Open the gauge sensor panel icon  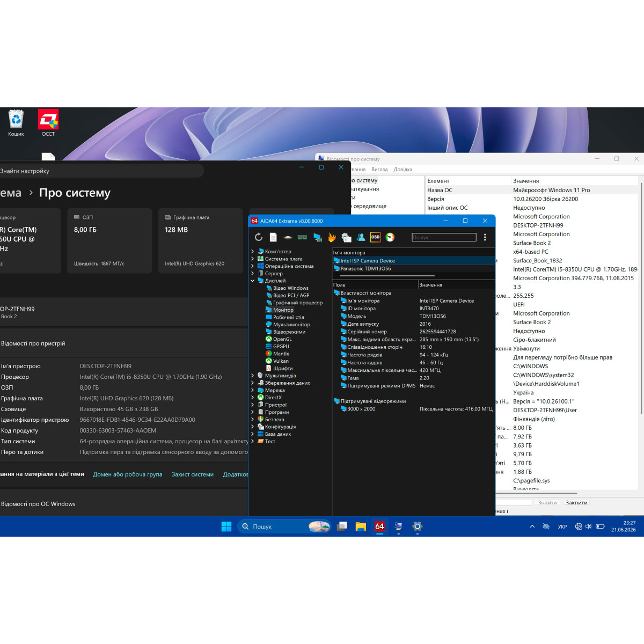390,237
